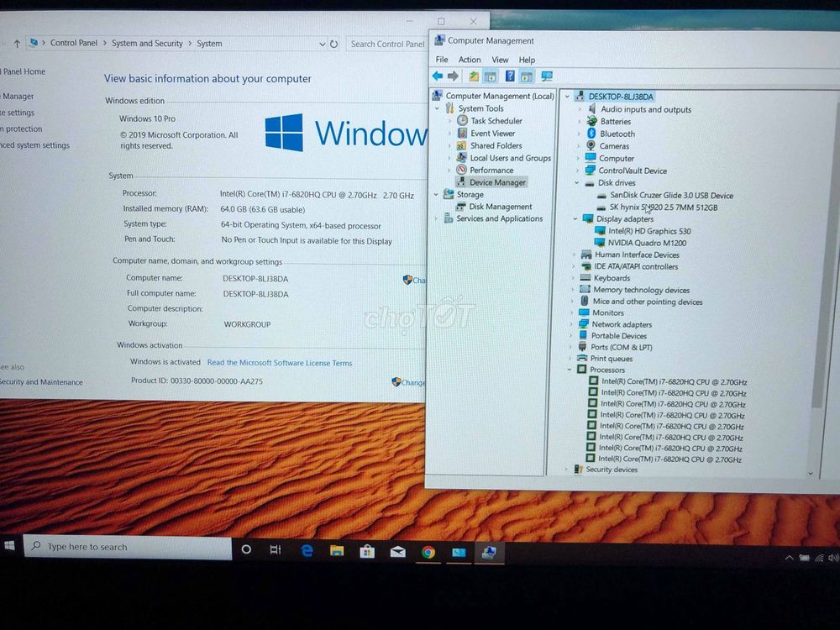Image resolution: width=840 pixels, height=630 pixels.
Task: Open Help via the blue question mark icon
Action: point(510,76)
